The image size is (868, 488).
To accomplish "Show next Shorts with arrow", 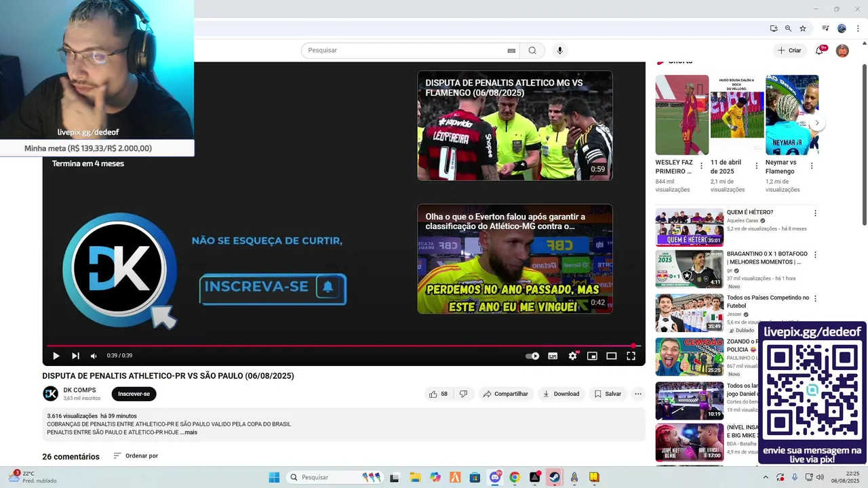I will pos(817,123).
